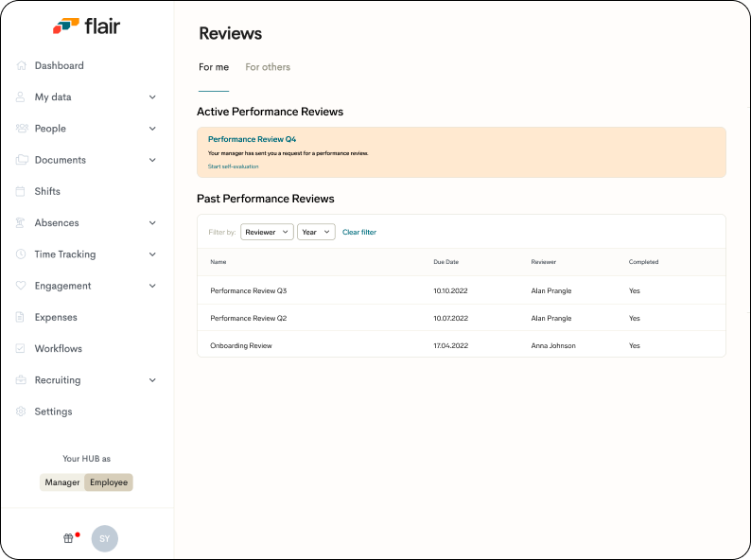Open Expenses from the sidebar
This screenshot has height=560, width=751.
coord(56,317)
